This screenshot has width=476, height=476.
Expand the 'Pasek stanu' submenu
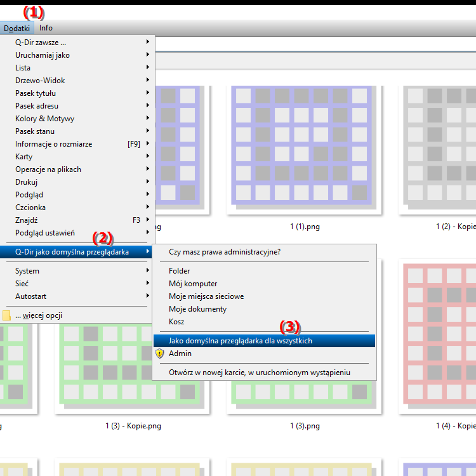click(77, 131)
